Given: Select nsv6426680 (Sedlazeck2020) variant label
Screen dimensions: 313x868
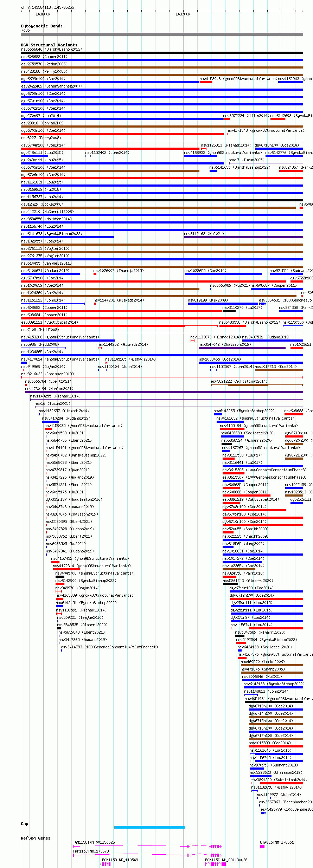Looking at the screenshot, I should click(248, 433).
